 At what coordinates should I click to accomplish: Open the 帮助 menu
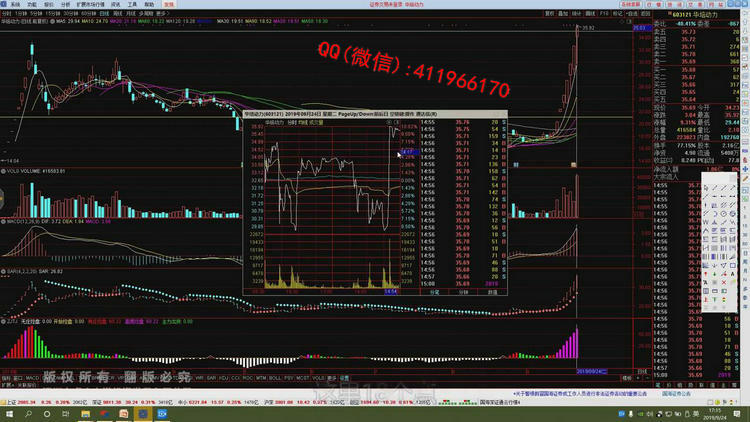point(149,4)
